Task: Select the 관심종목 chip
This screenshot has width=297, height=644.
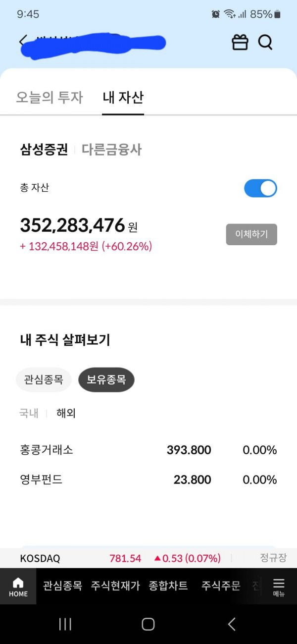Action: pos(44,380)
